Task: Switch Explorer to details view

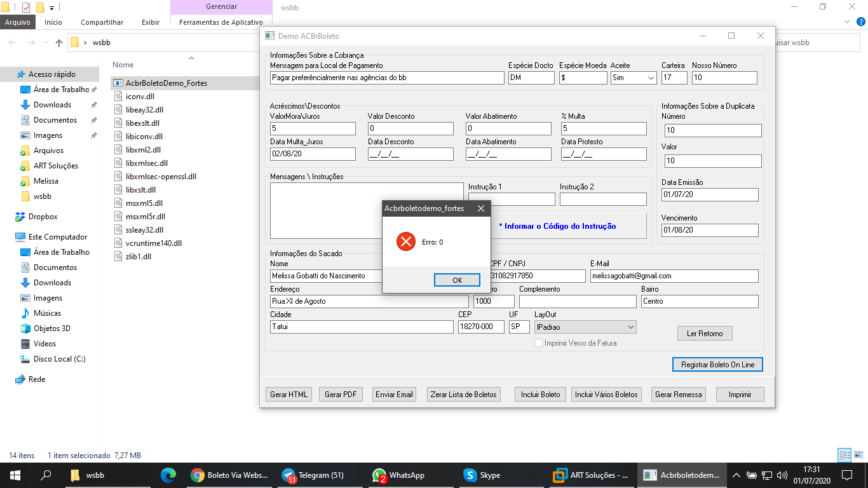Action: click(844, 455)
